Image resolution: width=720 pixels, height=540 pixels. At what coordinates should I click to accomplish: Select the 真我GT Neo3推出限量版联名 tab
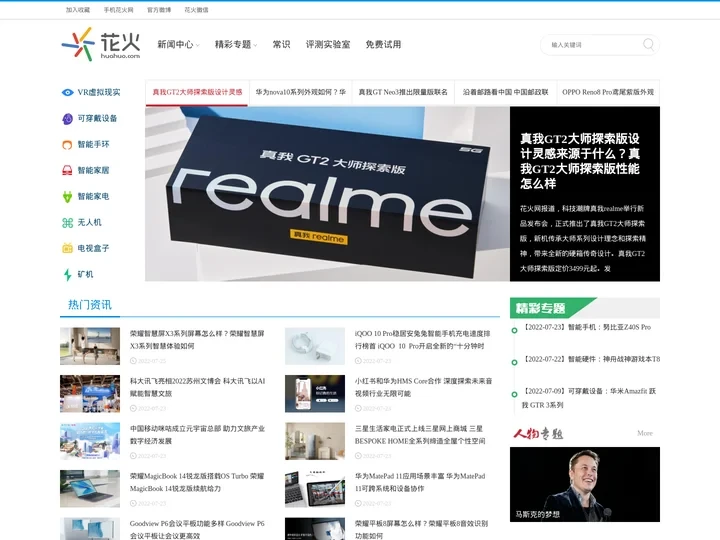click(x=403, y=92)
